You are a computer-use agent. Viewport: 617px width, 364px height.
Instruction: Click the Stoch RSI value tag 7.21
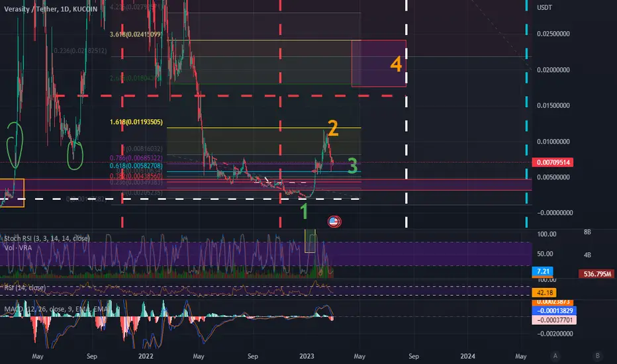(543, 271)
